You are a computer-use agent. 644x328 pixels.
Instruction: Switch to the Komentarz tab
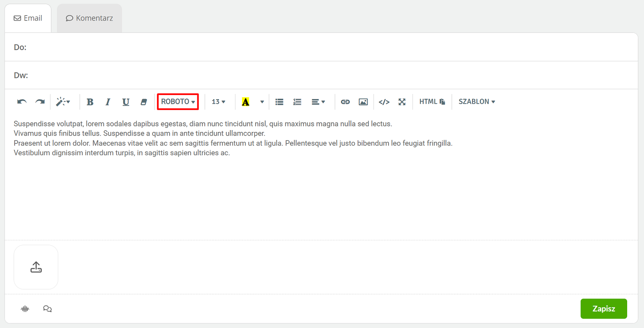(x=90, y=18)
